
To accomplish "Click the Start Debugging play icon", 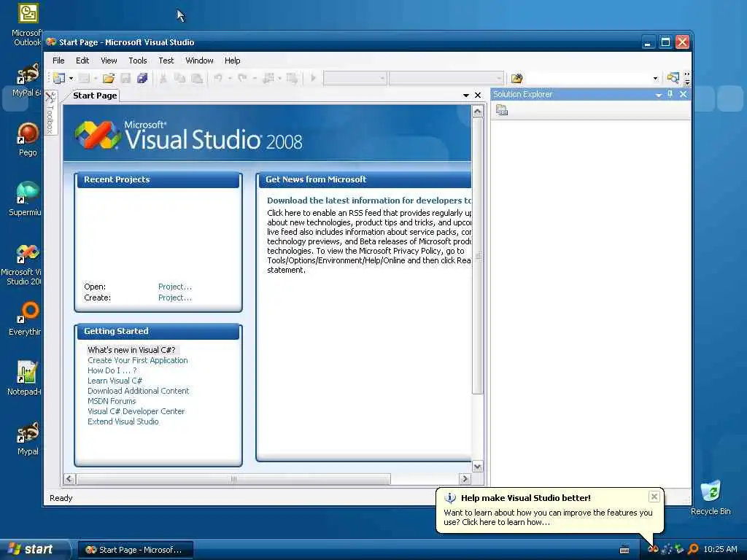I will [313, 77].
